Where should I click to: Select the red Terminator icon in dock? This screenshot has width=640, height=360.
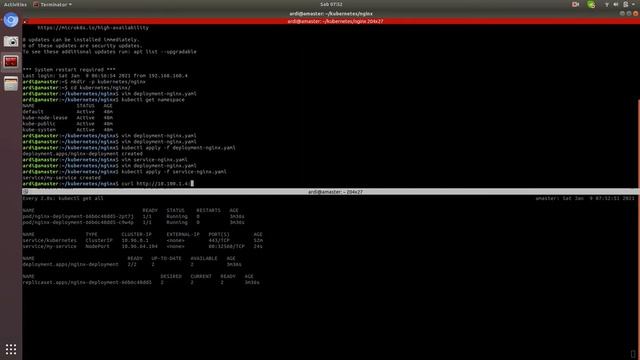pos(11,62)
